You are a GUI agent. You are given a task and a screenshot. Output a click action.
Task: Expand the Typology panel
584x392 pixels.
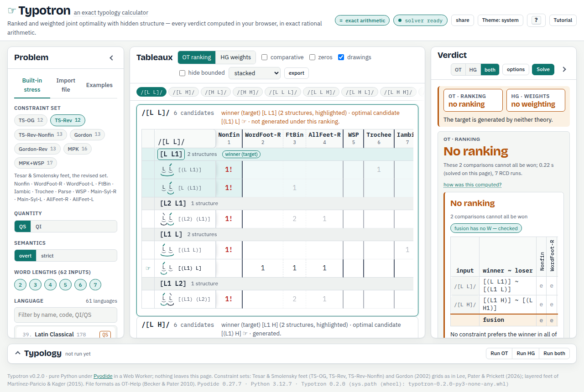coord(18,353)
